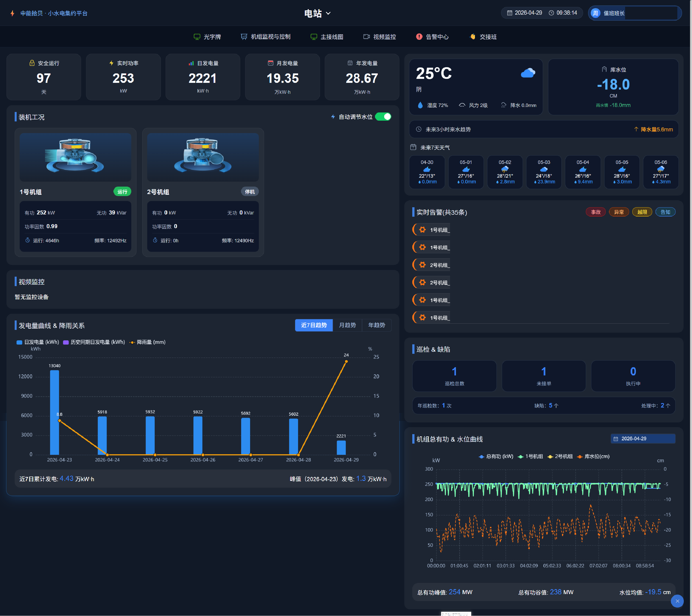Filter alarms by 事故 tag
Viewport: 692px width, 616px height.
click(596, 212)
